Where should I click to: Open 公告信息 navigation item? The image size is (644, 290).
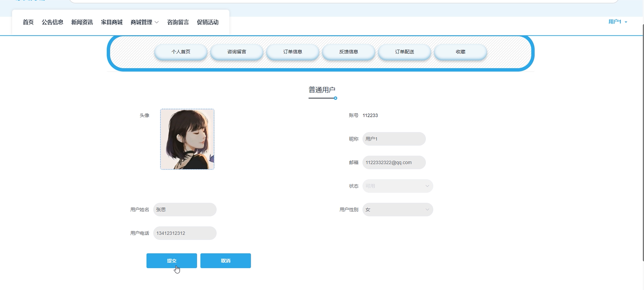point(52,22)
